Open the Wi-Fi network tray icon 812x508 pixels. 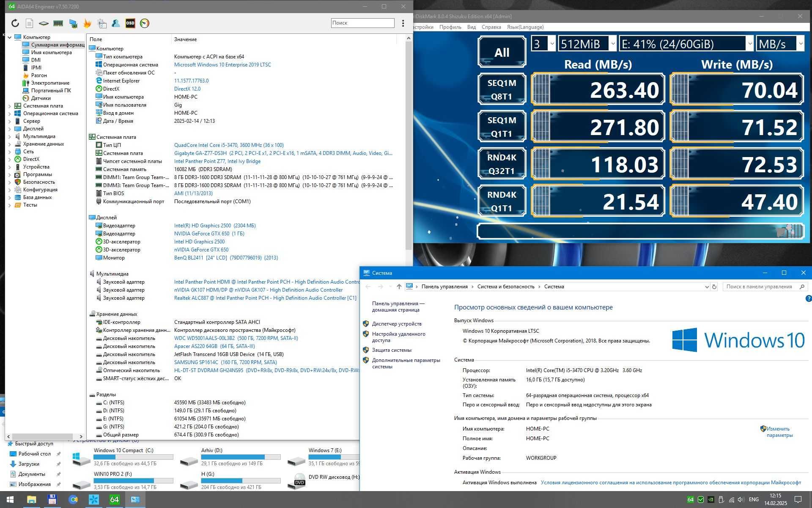tap(731, 500)
